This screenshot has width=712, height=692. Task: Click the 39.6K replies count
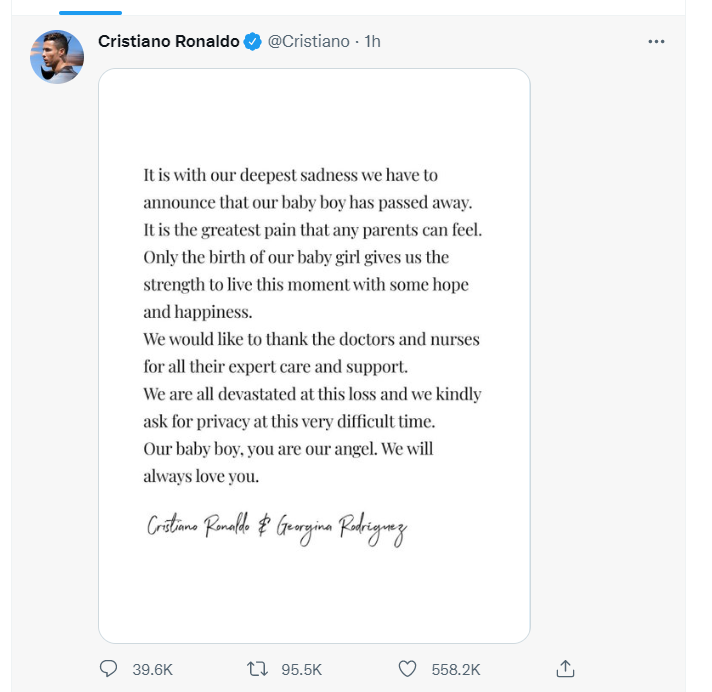tap(152, 669)
